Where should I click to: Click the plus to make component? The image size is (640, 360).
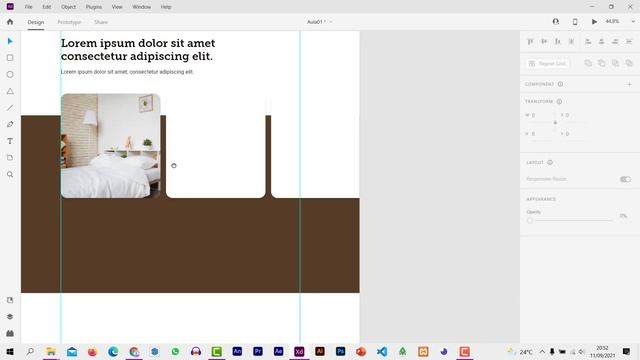[x=629, y=84]
